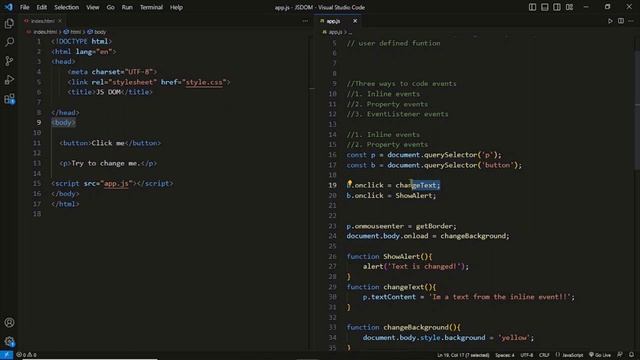Click the feedback icon in status bar
The width and height of the screenshot is (640, 360).
(x=620, y=355)
